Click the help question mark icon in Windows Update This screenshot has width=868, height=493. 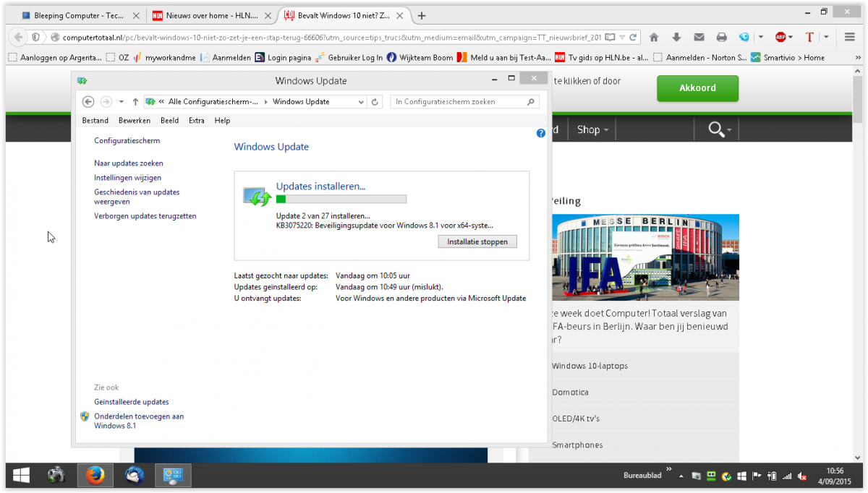(x=540, y=134)
